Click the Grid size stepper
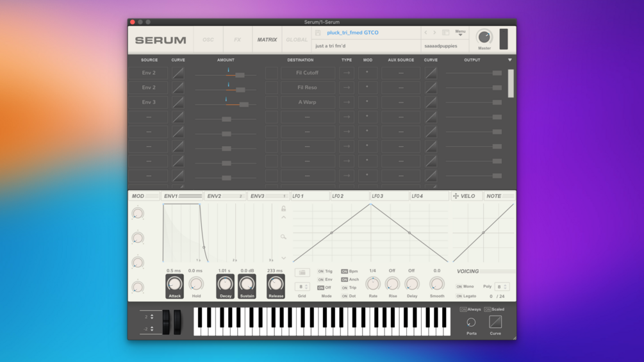 [306, 286]
